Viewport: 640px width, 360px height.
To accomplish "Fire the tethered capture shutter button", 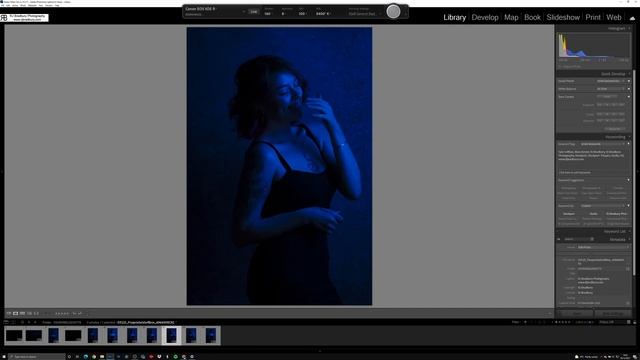I will [393, 11].
